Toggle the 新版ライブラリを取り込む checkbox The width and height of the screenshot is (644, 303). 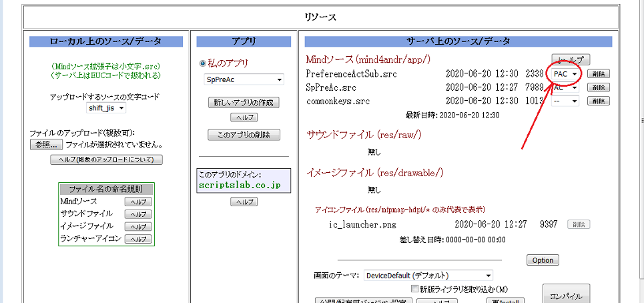pyautogui.click(x=416, y=289)
